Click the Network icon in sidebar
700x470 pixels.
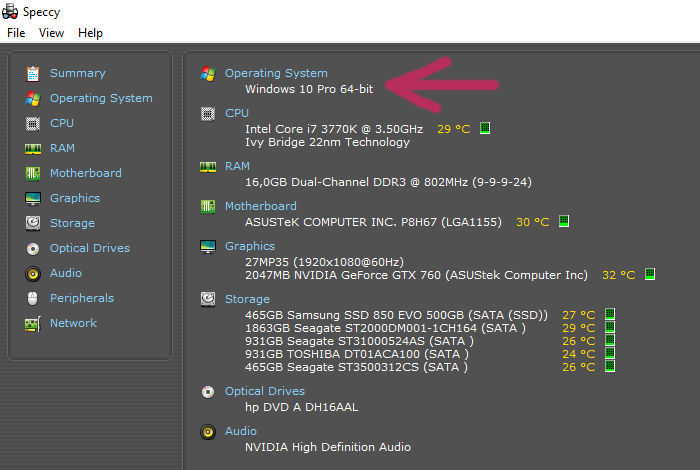(x=33, y=323)
